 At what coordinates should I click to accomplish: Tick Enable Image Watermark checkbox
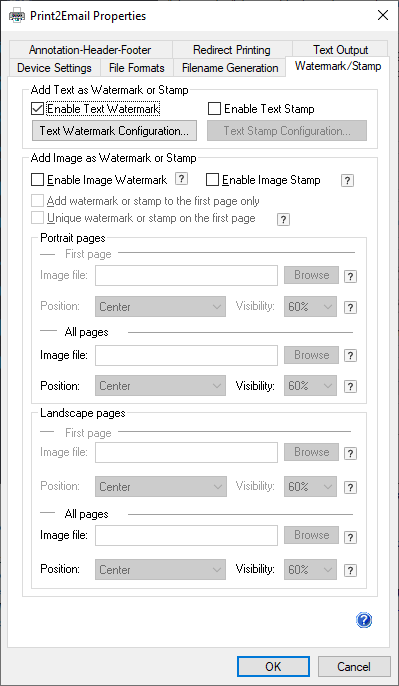click(38, 179)
